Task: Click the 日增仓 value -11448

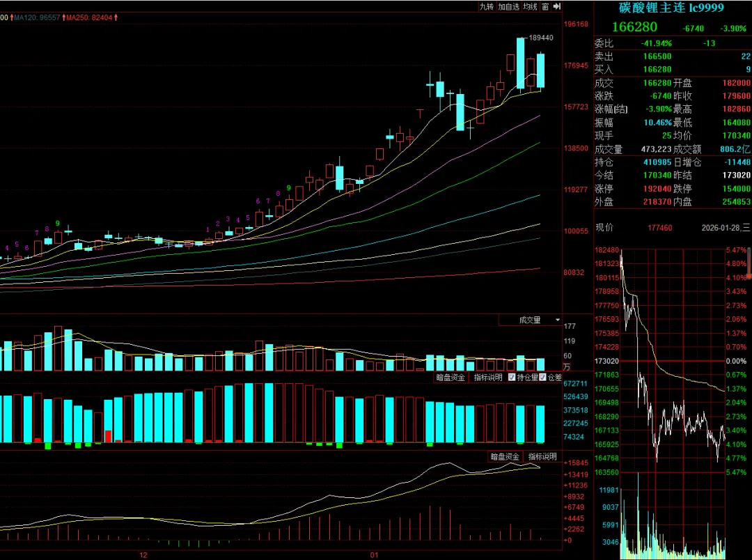Action: coord(738,162)
